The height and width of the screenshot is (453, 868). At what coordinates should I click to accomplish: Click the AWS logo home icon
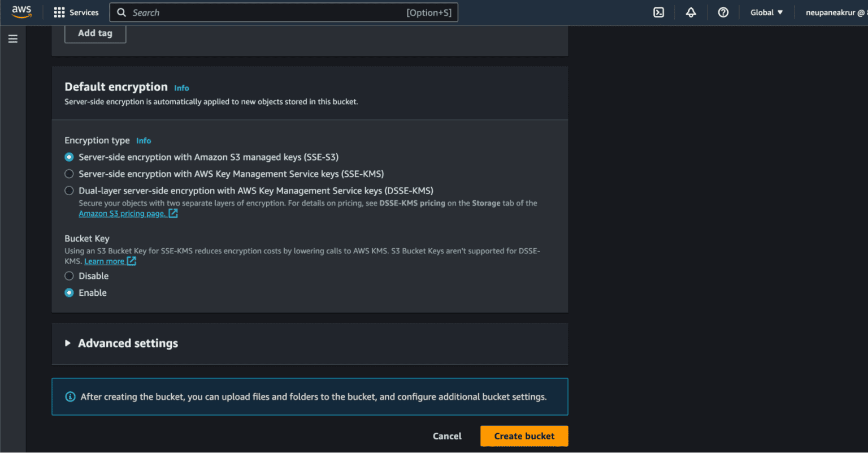tap(21, 12)
